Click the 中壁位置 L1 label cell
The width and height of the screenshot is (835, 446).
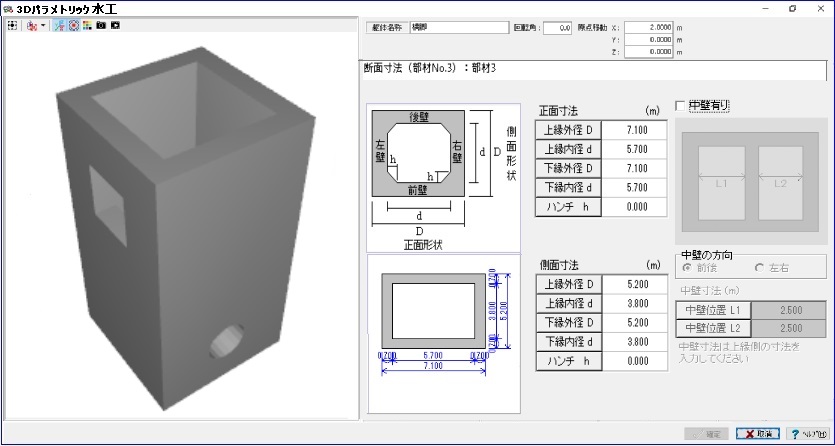coord(714,310)
